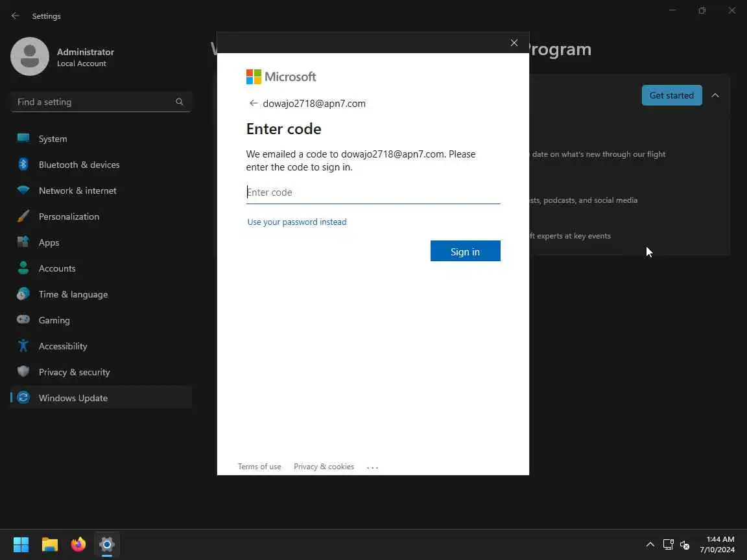Click the Accounts person icon

coord(23,268)
